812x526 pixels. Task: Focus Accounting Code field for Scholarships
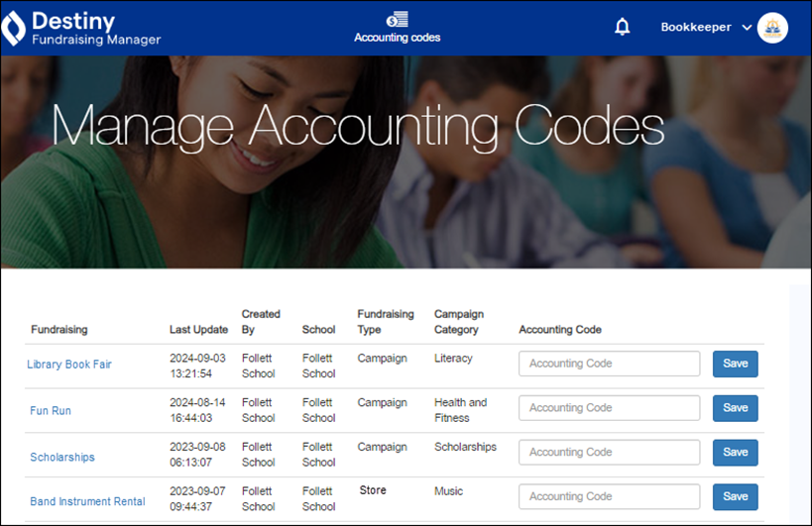[x=609, y=453]
